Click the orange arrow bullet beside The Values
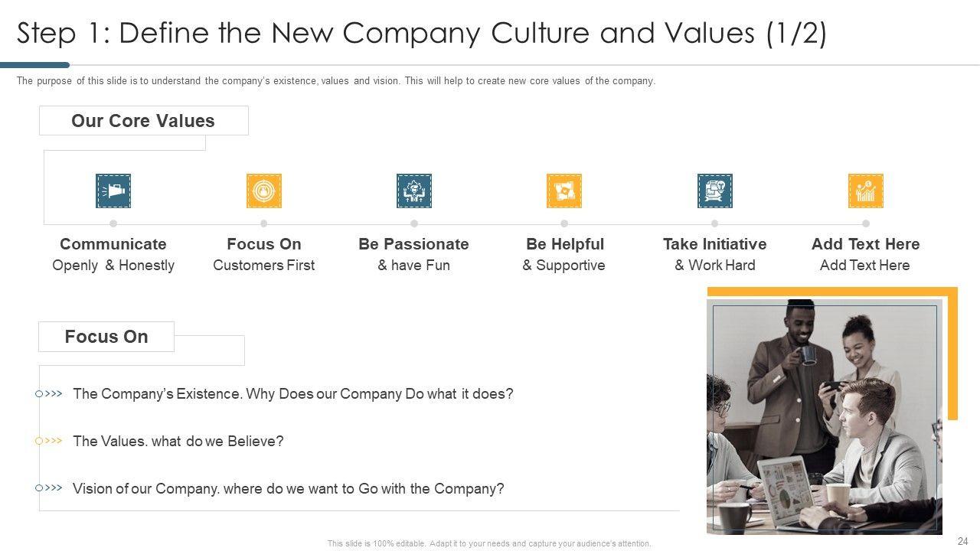Image resolution: width=980 pixels, height=551 pixels. 50,442
